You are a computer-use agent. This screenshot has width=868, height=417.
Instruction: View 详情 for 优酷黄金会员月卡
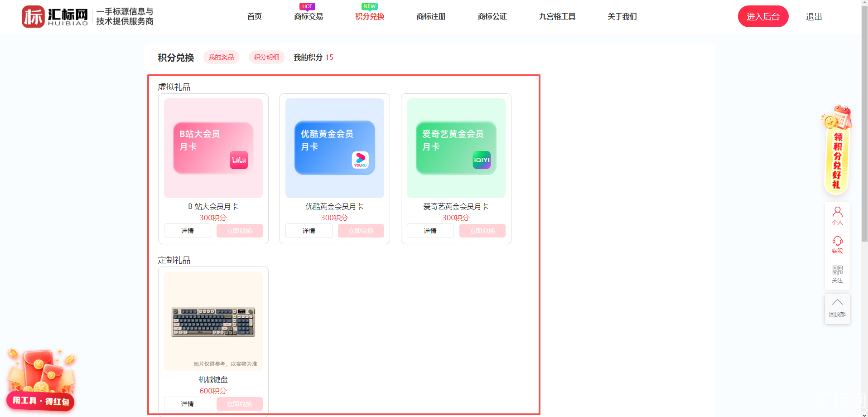(x=309, y=231)
